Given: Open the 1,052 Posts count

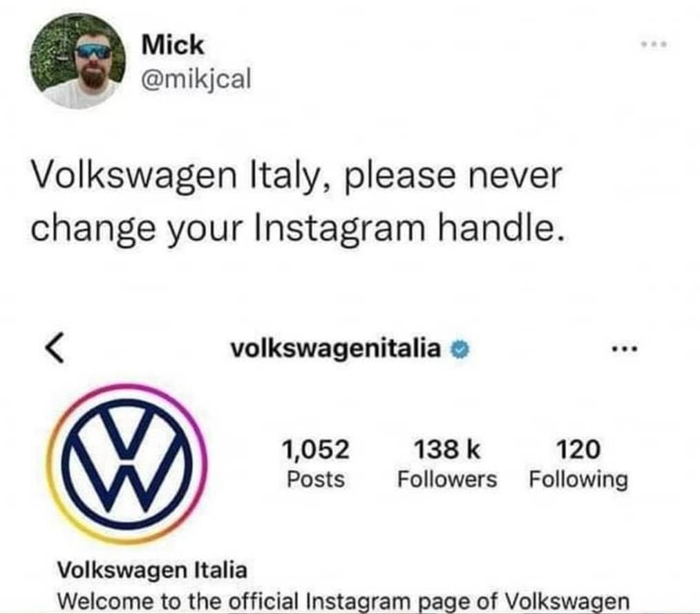Looking at the screenshot, I should point(316,463).
